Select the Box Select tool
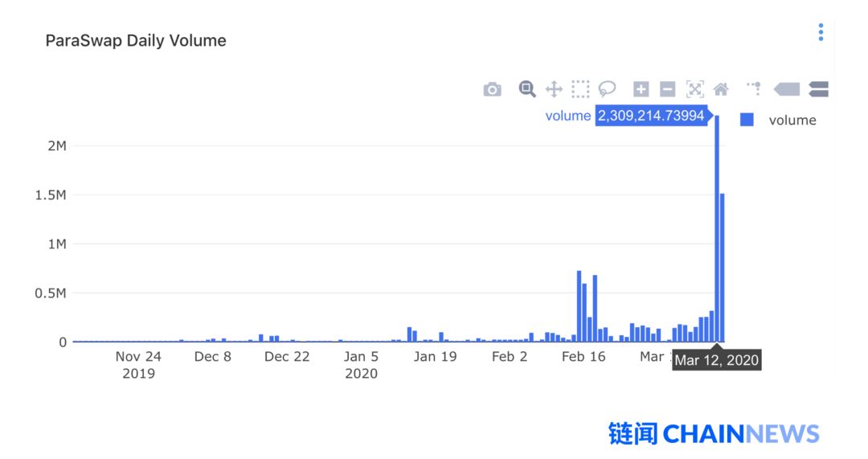This screenshot has height=459, width=868. pos(580,89)
